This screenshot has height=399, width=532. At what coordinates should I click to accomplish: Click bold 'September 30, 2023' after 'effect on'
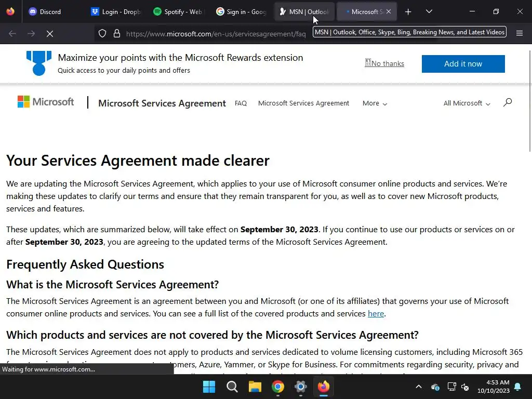[x=279, y=229]
